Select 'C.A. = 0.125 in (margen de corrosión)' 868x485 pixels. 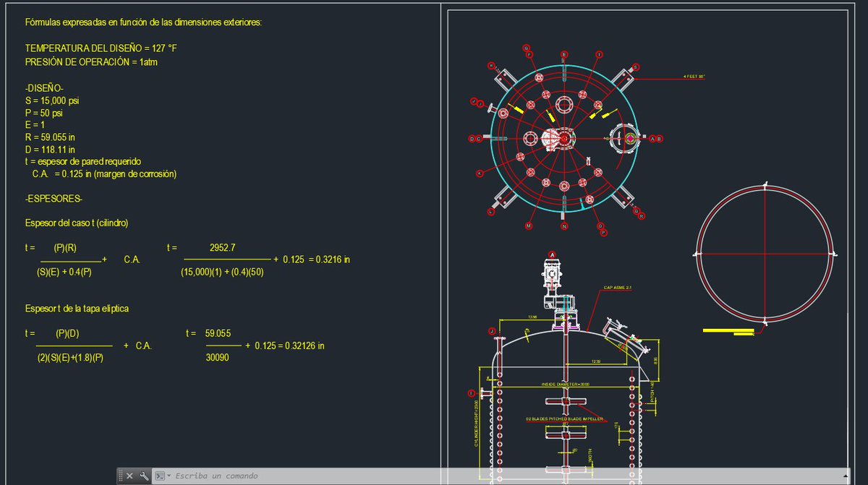tap(105, 174)
